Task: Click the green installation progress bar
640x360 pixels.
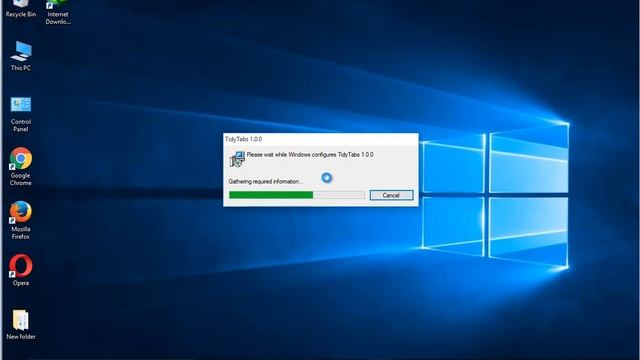Action: point(297,195)
